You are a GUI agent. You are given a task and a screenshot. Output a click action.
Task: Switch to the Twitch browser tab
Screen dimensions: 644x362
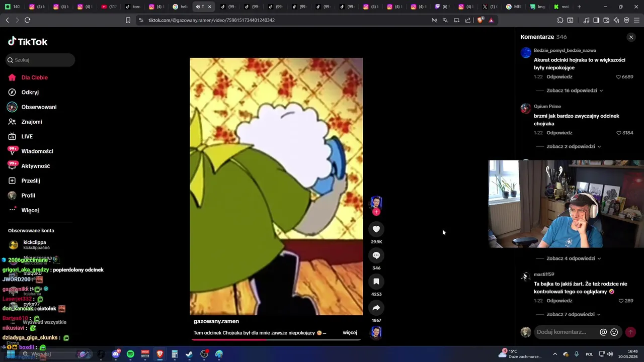(x=442, y=7)
